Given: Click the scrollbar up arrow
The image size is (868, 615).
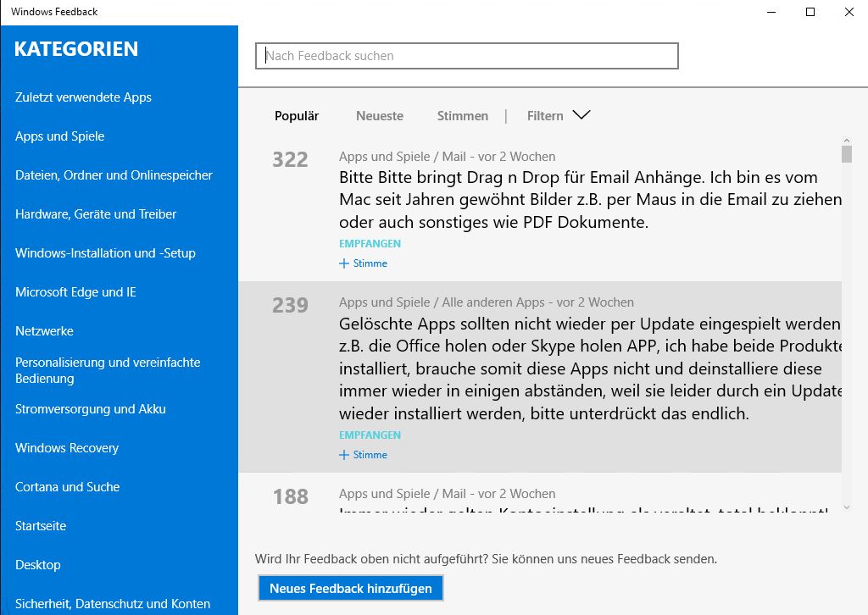Looking at the screenshot, I should pos(847,141).
